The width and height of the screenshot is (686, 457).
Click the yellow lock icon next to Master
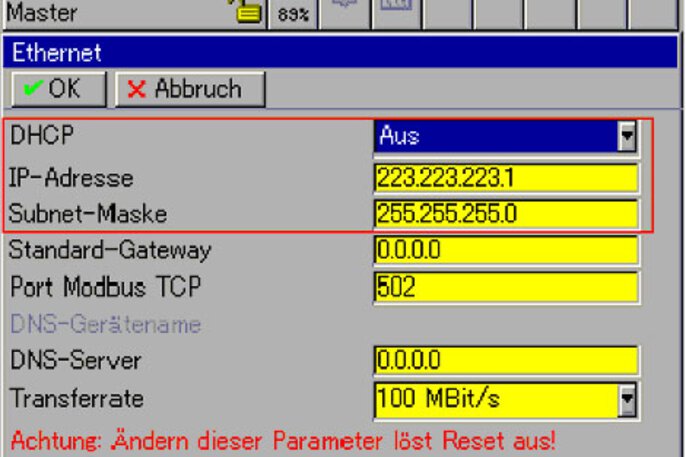(x=248, y=12)
